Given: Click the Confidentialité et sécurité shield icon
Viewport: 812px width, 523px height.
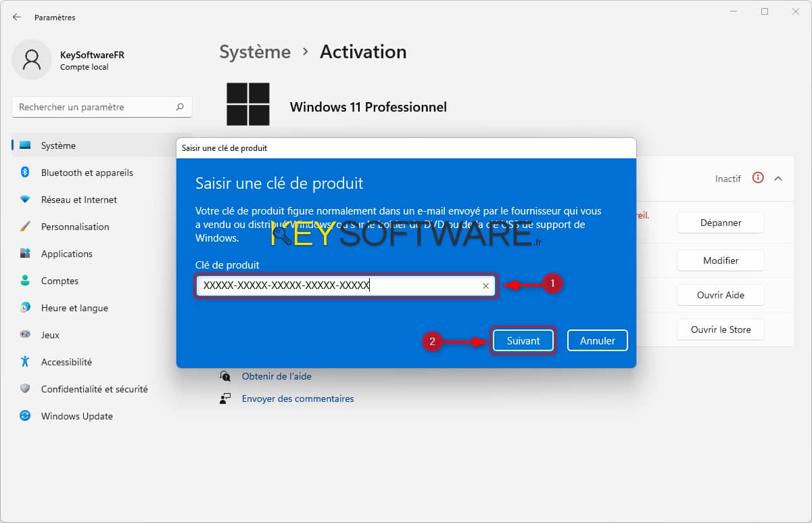Looking at the screenshot, I should coord(25,389).
